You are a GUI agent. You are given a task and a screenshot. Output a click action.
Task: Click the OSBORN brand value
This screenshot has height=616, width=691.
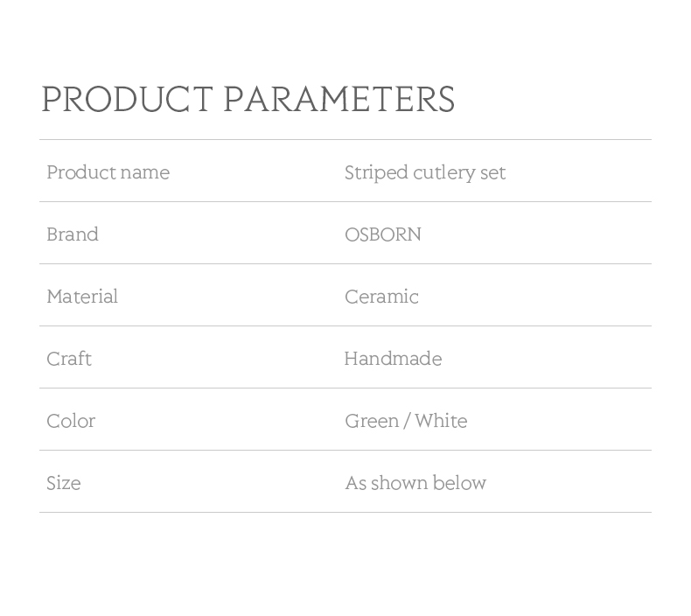click(383, 234)
